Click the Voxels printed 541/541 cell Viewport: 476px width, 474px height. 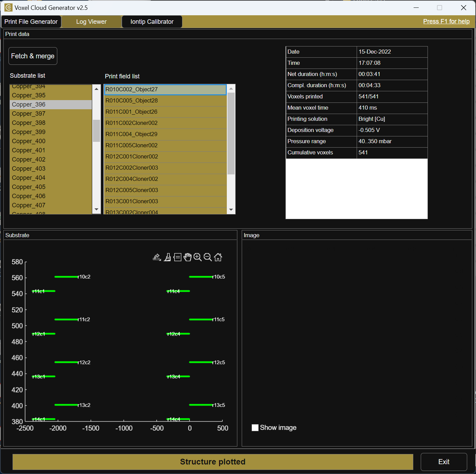pos(392,97)
